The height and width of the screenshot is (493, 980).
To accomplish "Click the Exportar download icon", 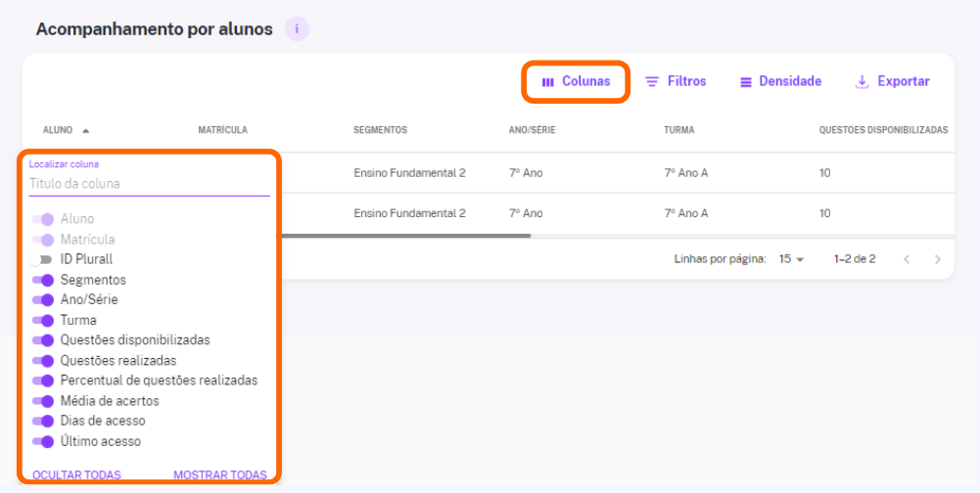I will click(x=862, y=82).
